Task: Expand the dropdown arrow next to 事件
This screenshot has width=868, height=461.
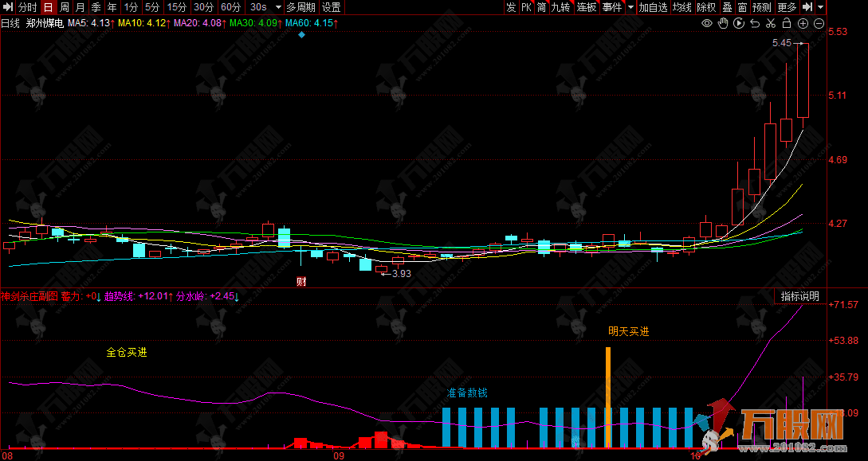Action: click(x=630, y=7)
